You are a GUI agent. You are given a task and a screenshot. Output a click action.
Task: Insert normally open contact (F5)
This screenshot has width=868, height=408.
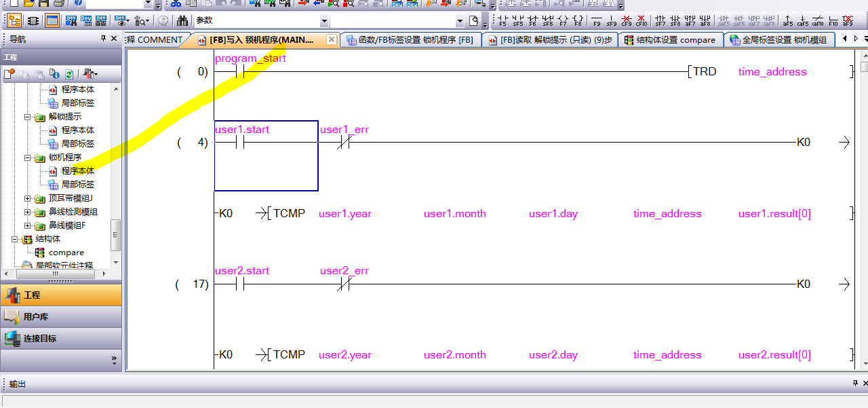[x=502, y=20]
